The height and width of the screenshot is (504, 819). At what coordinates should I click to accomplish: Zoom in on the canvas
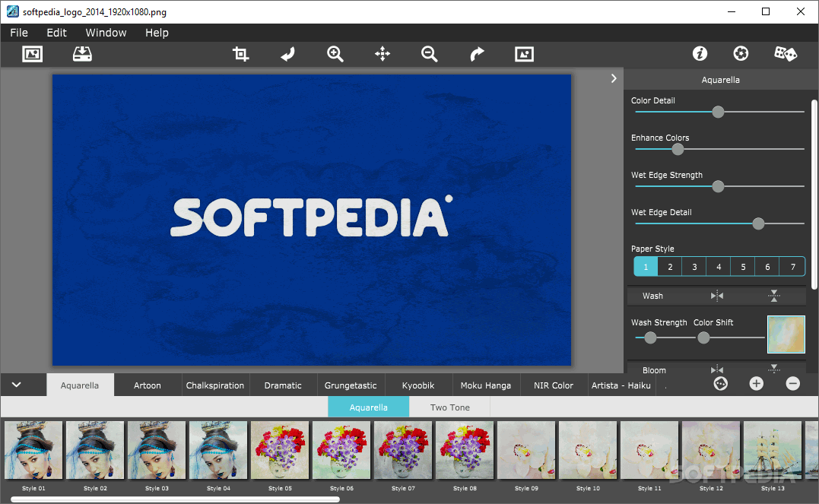pos(335,54)
